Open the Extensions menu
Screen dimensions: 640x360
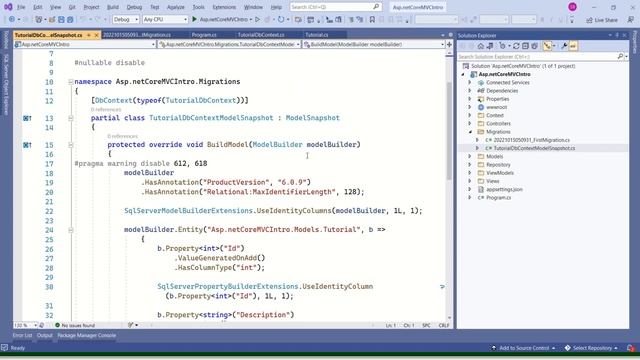click(x=224, y=7)
